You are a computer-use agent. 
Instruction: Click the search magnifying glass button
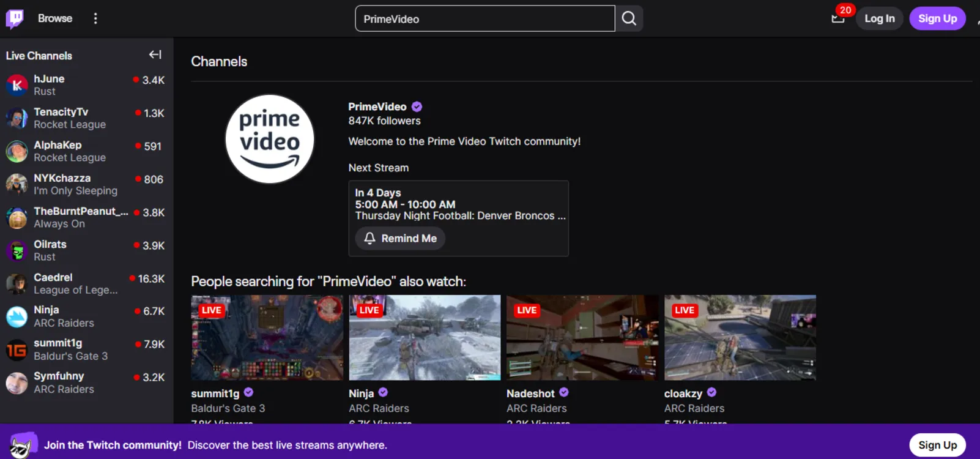629,18
